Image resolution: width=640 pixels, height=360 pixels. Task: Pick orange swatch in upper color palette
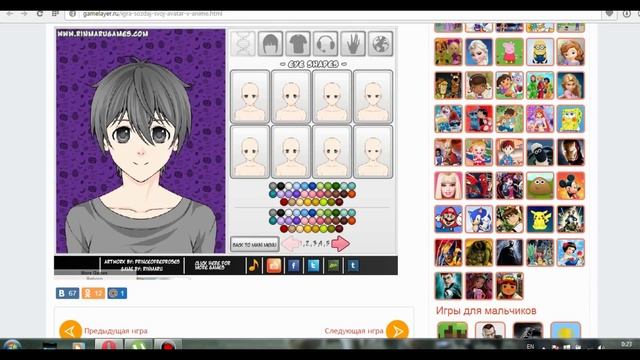(351, 194)
